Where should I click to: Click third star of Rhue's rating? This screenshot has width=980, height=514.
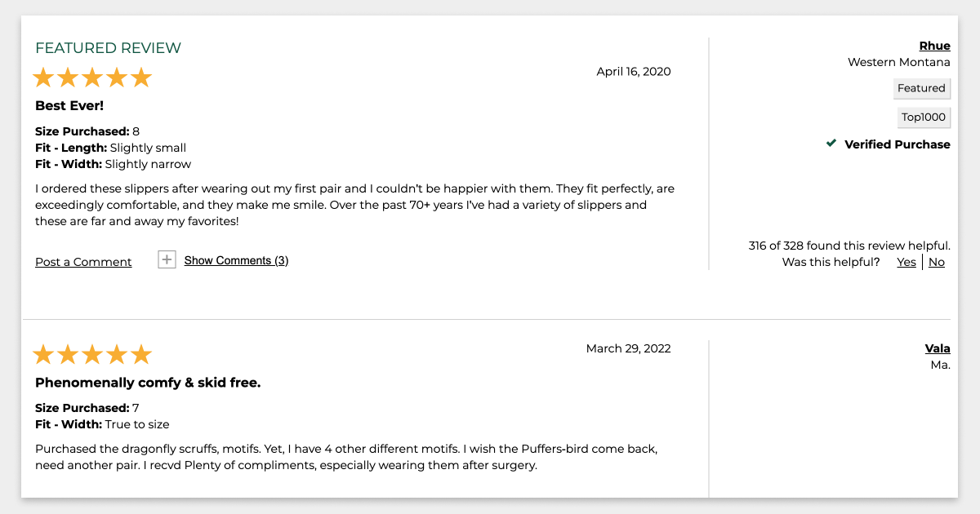pyautogui.click(x=92, y=78)
